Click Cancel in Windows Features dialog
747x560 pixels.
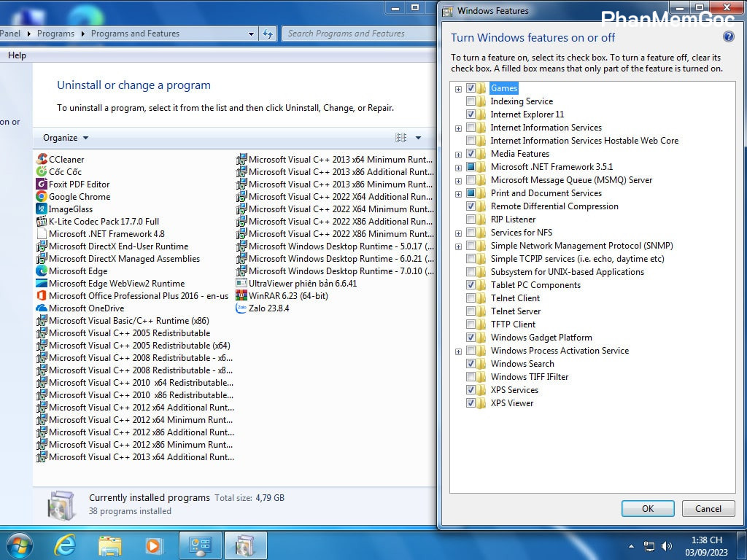click(x=708, y=509)
